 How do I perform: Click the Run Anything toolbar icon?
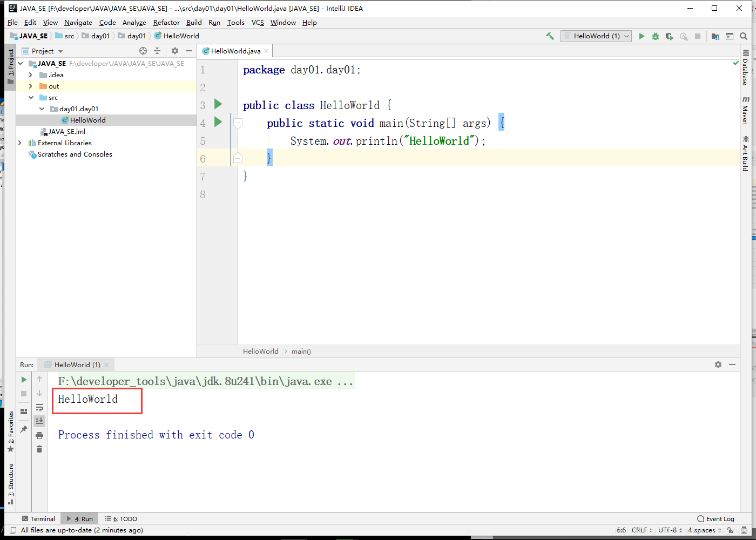pyautogui.click(x=730, y=36)
